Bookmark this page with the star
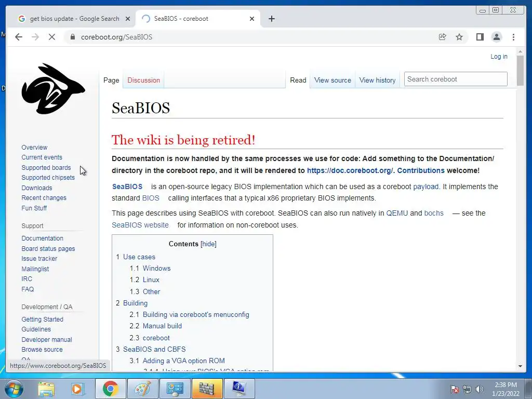 [459, 37]
